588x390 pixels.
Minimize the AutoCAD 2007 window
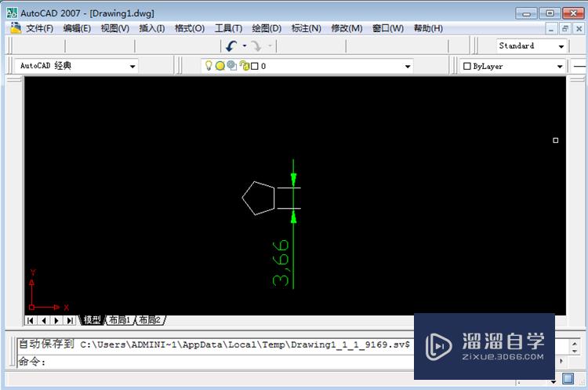[x=527, y=14]
